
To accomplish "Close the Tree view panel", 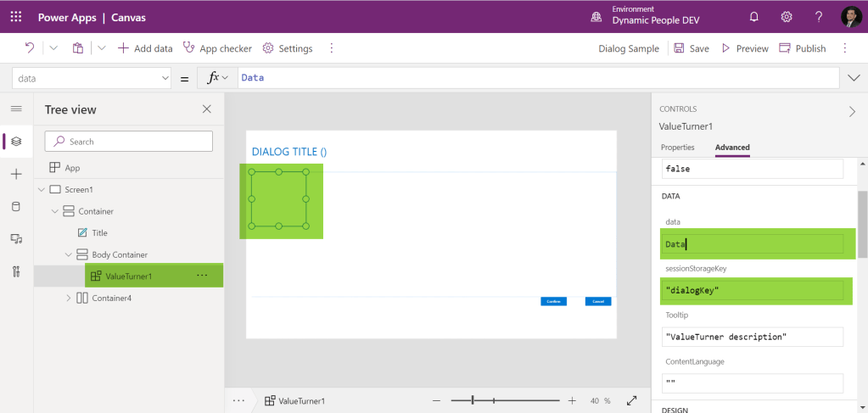I will point(206,109).
